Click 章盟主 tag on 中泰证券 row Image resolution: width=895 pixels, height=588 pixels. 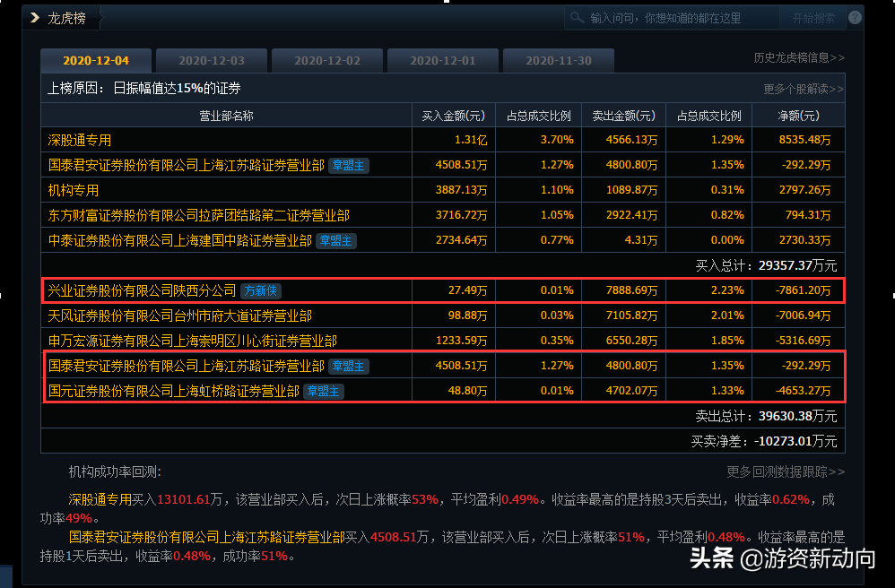point(335,241)
